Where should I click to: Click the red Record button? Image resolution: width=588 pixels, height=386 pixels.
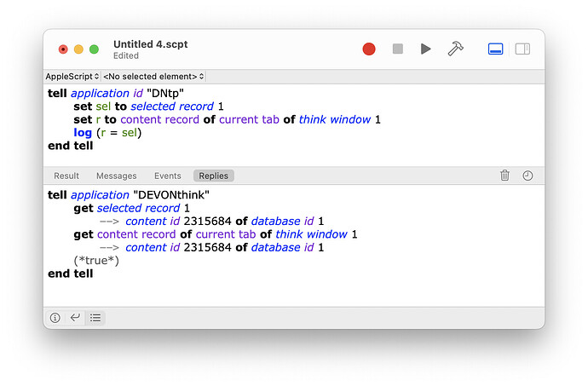(x=369, y=49)
